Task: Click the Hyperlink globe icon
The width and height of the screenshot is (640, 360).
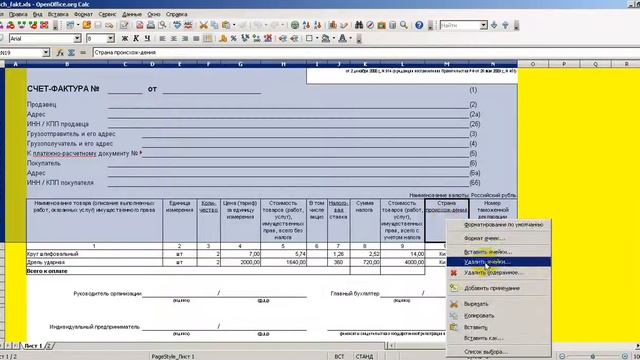Action: coord(295,25)
